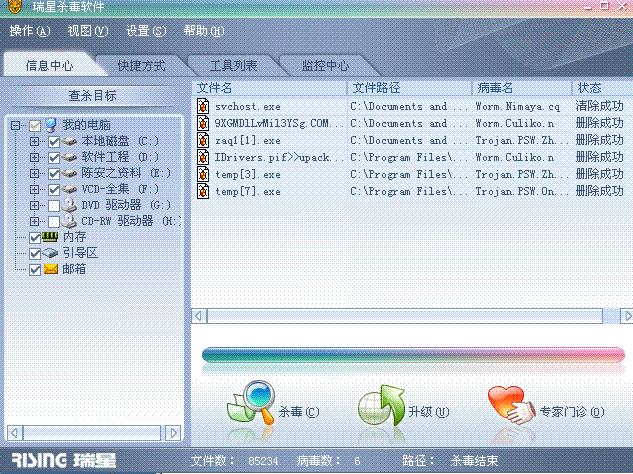This screenshot has width=633, height=474.
Task: Click the results list horizontal scrollbar track
Action: tap(405, 316)
